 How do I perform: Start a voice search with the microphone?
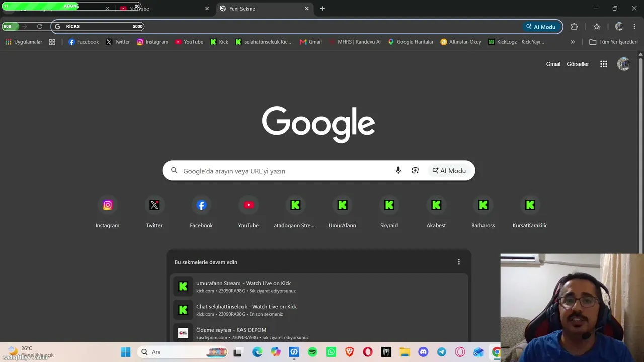pyautogui.click(x=398, y=171)
